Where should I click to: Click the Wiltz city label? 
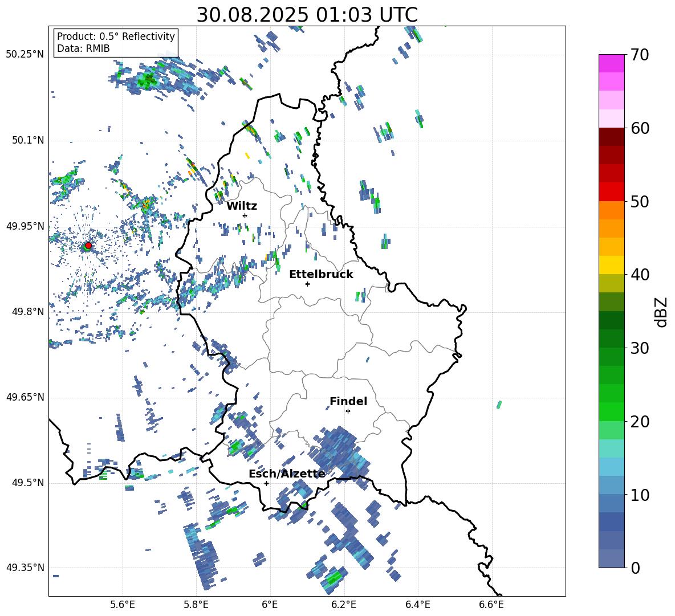coord(242,206)
